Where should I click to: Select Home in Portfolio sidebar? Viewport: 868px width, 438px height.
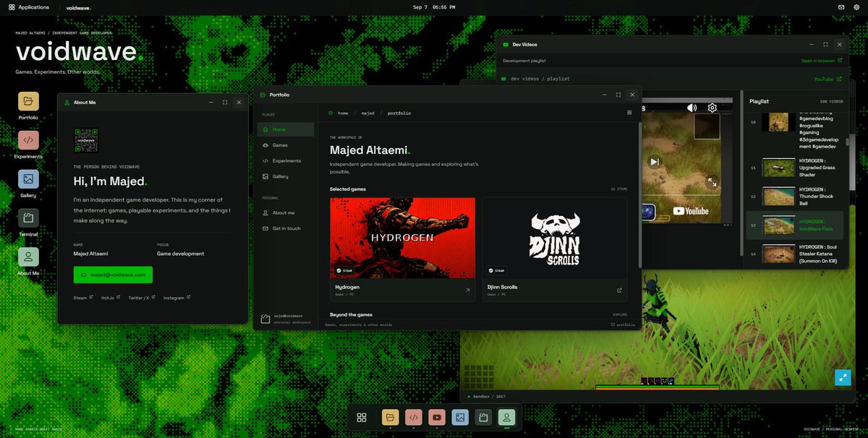pyautogui.click(x=286, y=129)
